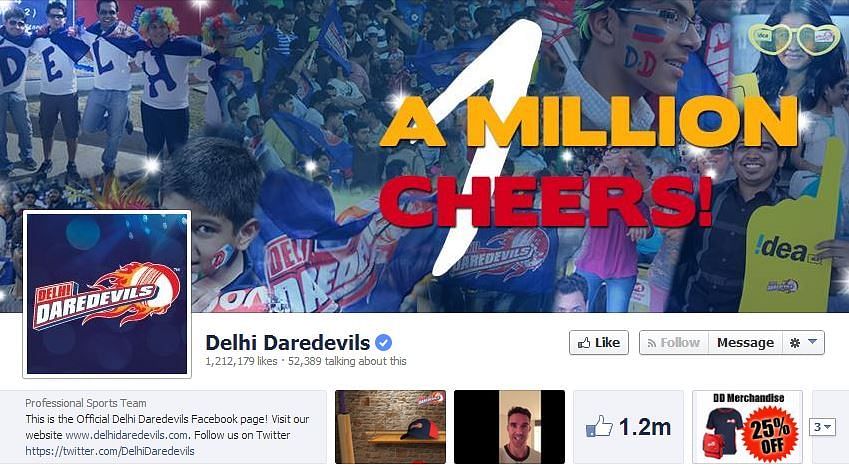Open the Delhi Daredevils profile picture

click(x=107, y=294)
